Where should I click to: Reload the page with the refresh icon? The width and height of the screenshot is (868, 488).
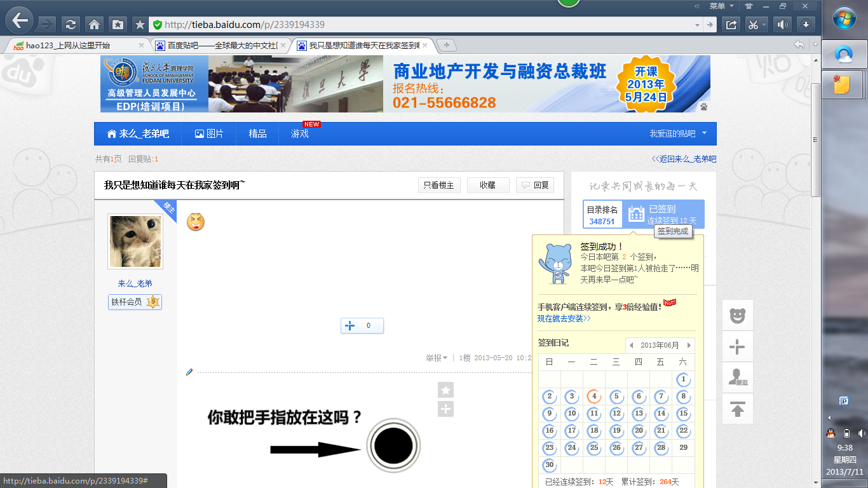click(x=71, y=24)
